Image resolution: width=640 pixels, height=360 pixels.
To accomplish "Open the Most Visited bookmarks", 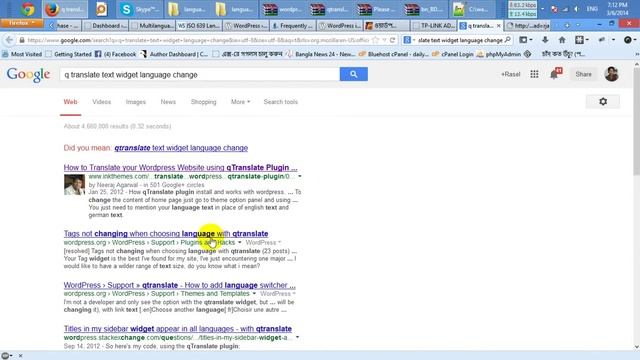I will [x=22, y=54].
